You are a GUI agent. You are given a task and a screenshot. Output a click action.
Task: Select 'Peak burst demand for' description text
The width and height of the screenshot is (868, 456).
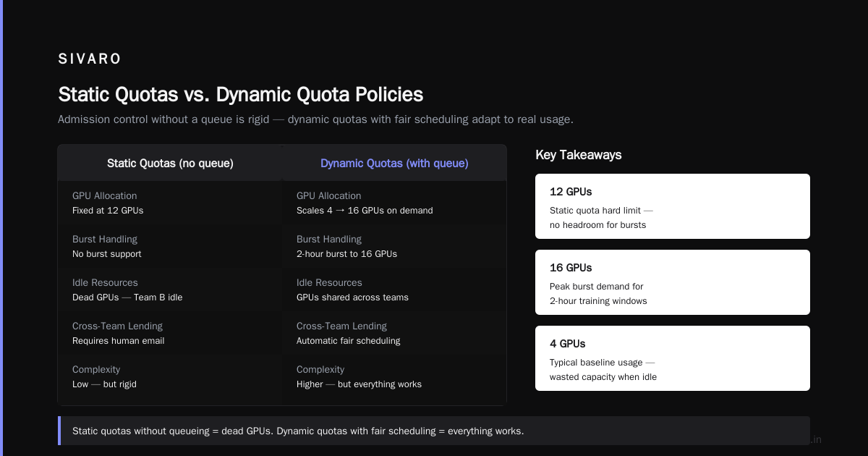597,287
